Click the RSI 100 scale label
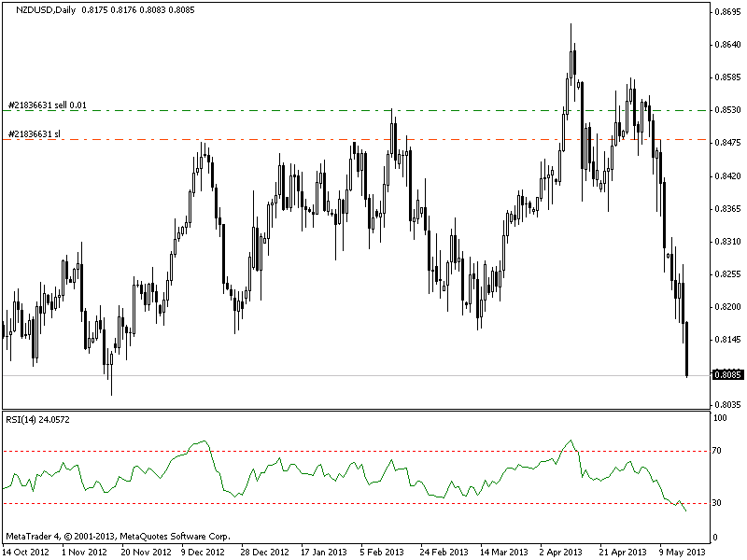 [720, 417]
